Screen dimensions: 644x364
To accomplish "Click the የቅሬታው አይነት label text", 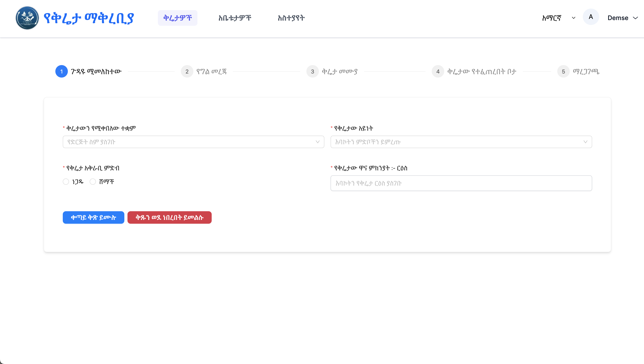I will [x=354, y=128].
